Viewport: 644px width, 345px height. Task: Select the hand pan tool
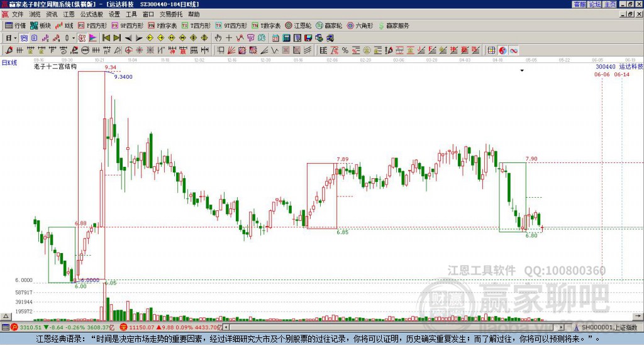tap(218, 38)
